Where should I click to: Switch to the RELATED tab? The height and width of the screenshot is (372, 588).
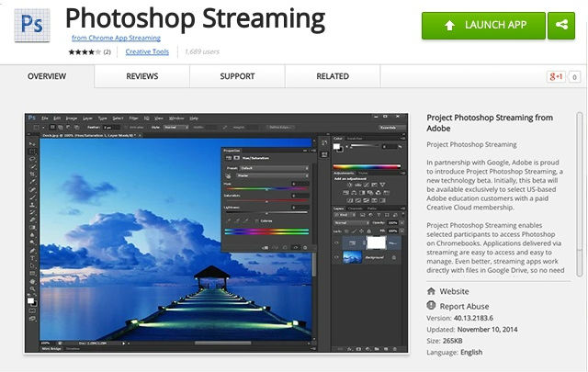333,76
